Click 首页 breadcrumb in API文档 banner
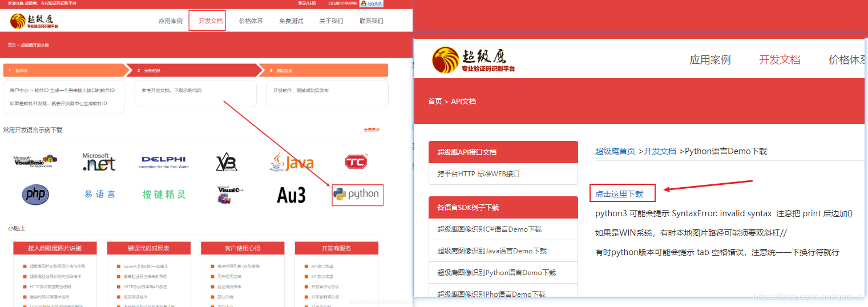 coord(435,101)
